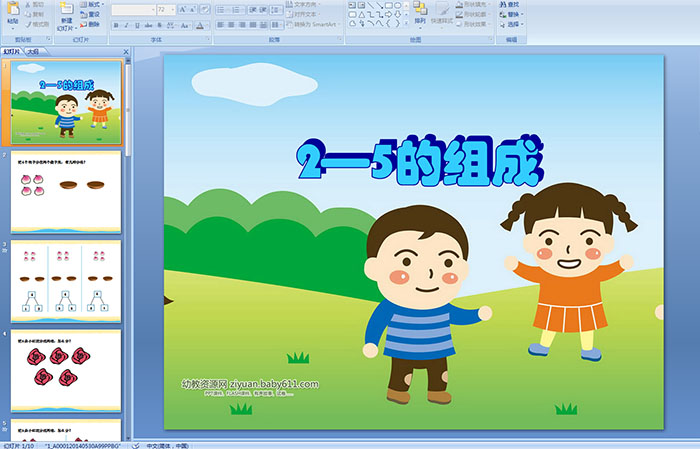Switch to the Outline (大纲) pane tab
Viewport: 700px width, 449px height.
click(x=33, y=52)
